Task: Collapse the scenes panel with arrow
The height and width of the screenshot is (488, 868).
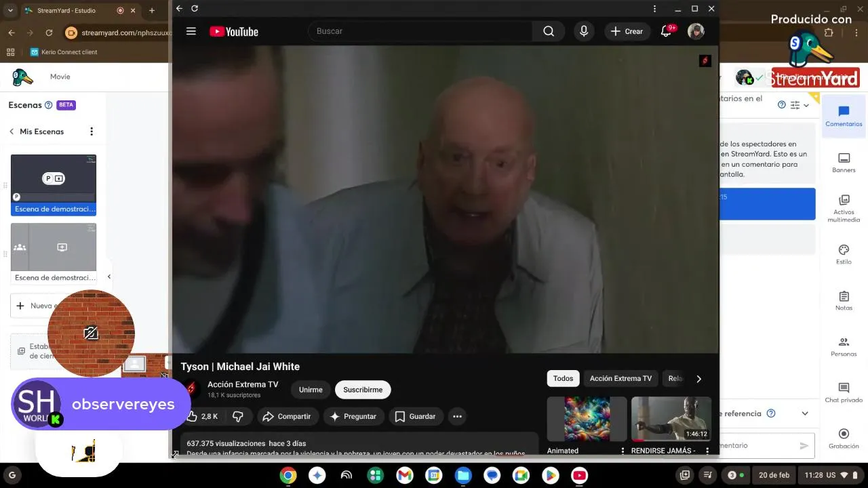Action: coord(108,277)
